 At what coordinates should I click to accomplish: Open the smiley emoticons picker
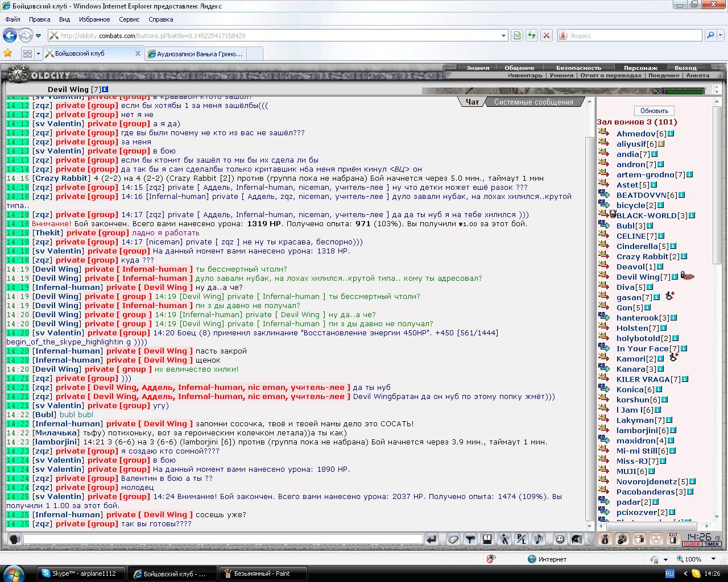(560, 539)
